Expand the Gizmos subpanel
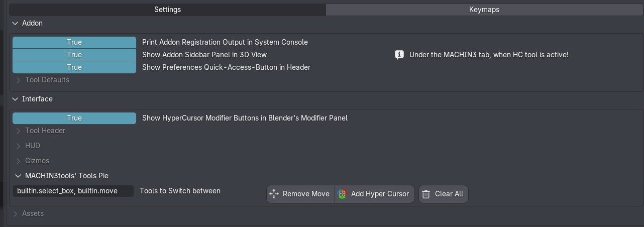 click(x=19, y=161)
